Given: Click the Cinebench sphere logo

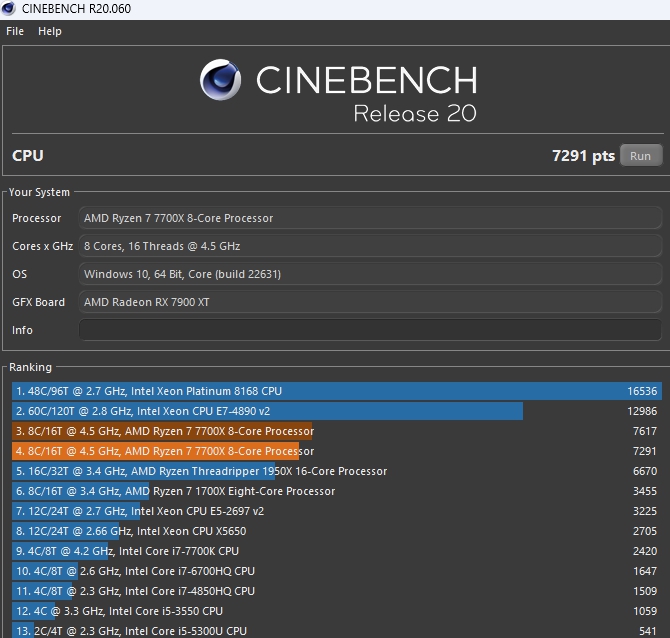Looking at the screenshot, I should 220,79.
